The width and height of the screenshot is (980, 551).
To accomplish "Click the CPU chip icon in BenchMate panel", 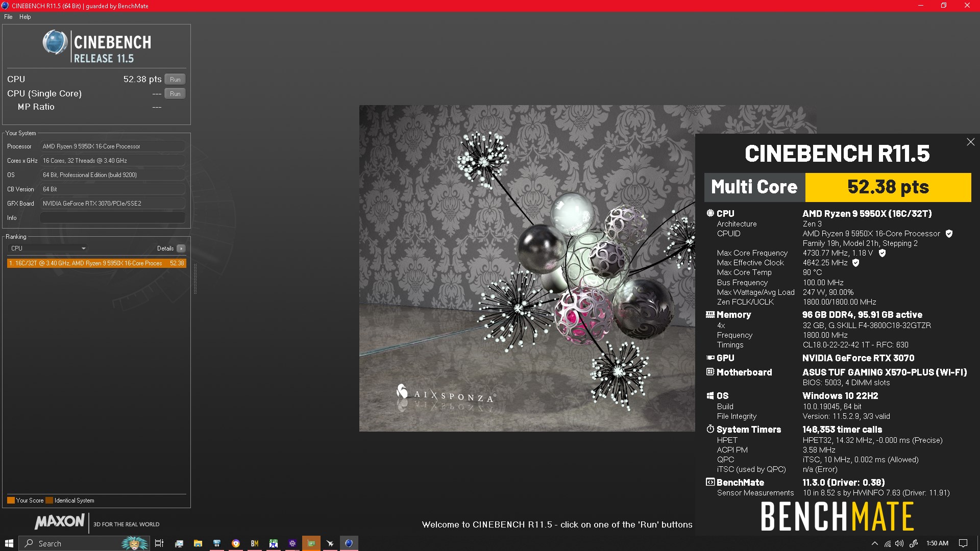I will point(710,213).
